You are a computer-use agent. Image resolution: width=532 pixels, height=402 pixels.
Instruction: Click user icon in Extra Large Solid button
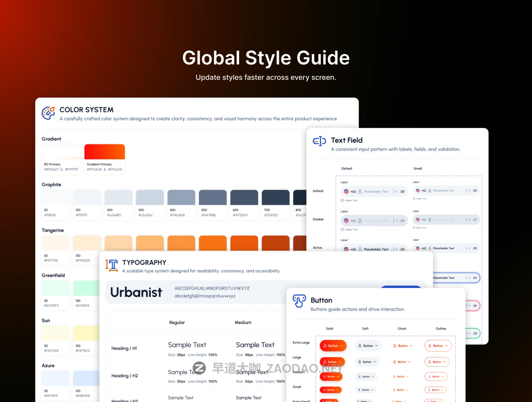coord(325,346)
